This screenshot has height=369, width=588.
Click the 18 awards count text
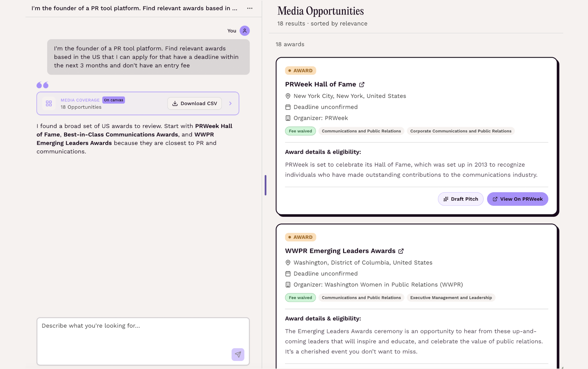(x=290, y=44)
